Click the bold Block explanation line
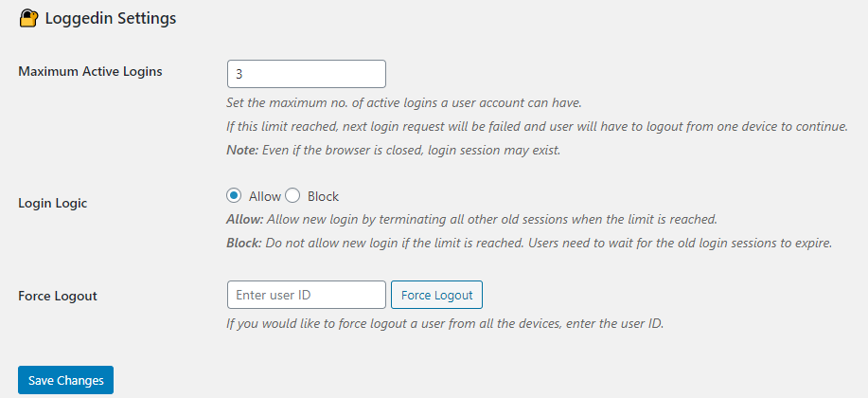Image resolution: width=868 pixels, height=398 pixels. point(530,244)
